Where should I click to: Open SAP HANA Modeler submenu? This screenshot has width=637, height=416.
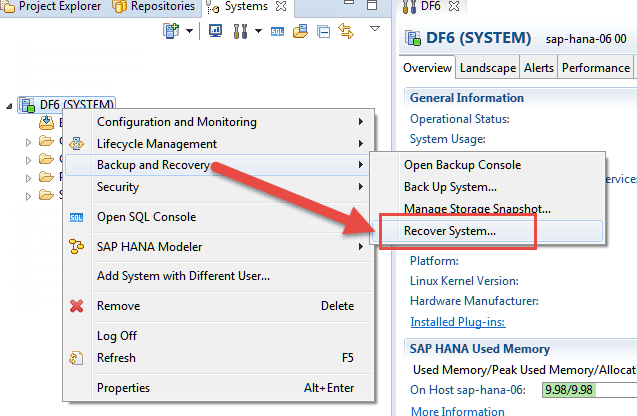tap(219, 247)
